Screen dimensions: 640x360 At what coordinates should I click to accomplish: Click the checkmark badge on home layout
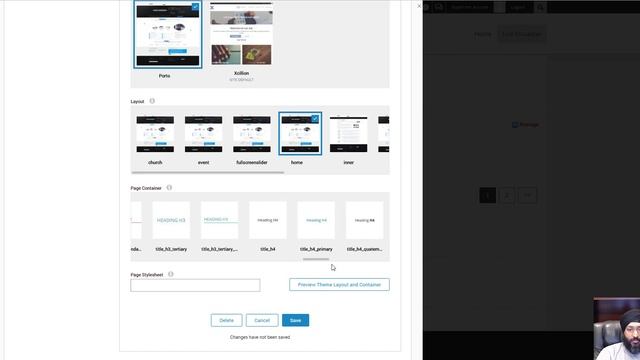(315, 119)
